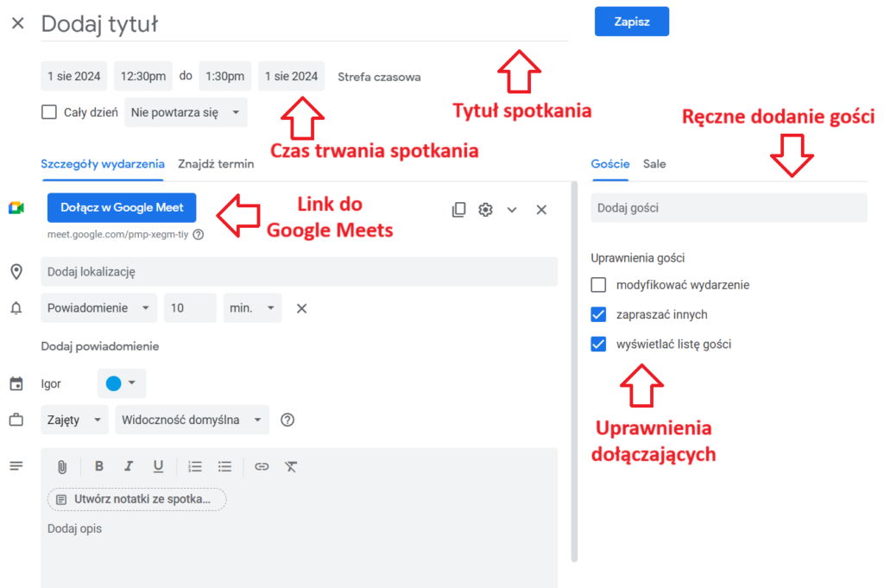Open Meet video call settings gear
This screenshot has height=588, width=884.
pos(485,210)
